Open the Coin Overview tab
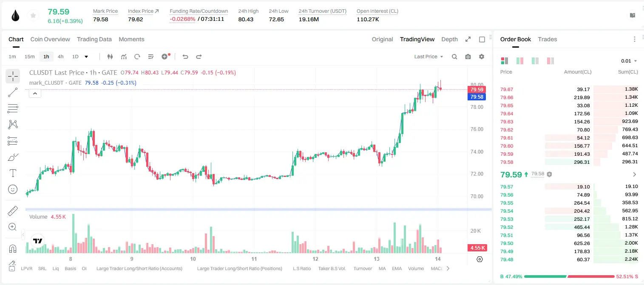644x285 pixels. [50, 39]
